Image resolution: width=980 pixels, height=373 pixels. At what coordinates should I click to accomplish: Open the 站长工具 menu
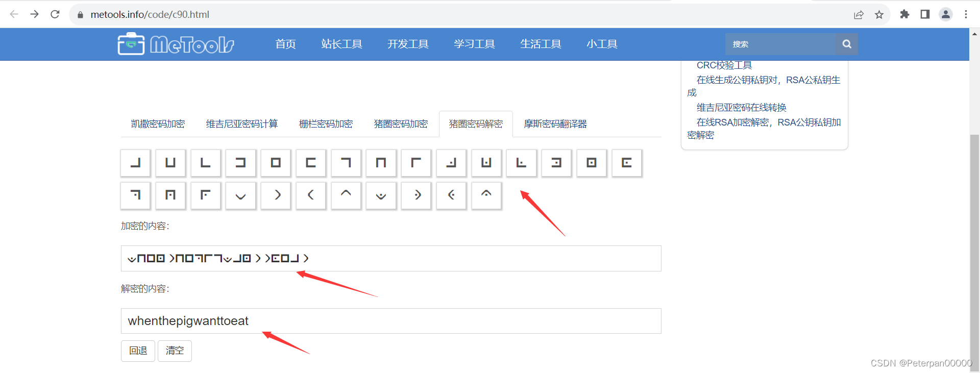(341, 44)
